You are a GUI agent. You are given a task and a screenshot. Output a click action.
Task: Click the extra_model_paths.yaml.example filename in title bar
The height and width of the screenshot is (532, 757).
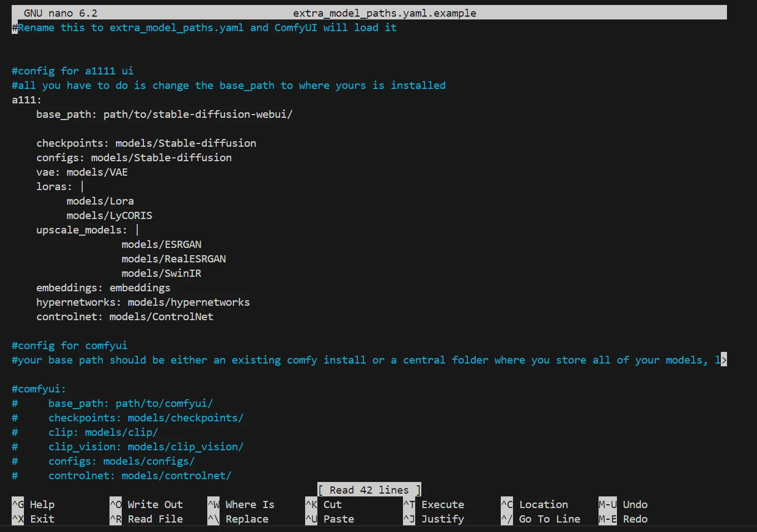click(x=385, y=13)
